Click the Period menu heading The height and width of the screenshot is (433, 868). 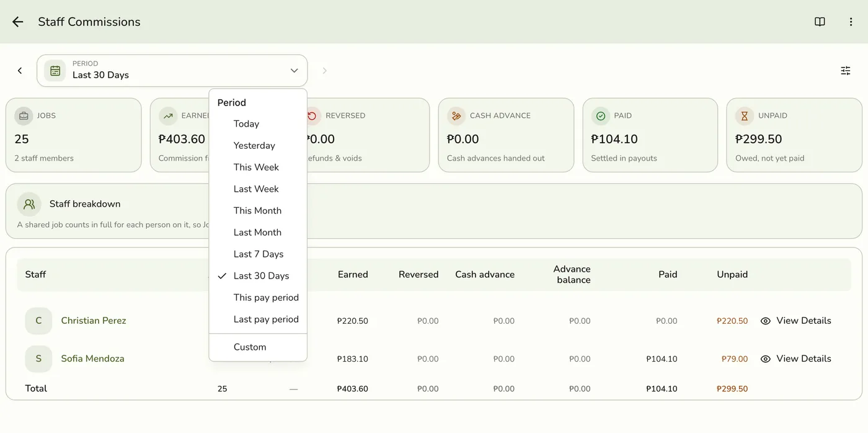point(232,103)
